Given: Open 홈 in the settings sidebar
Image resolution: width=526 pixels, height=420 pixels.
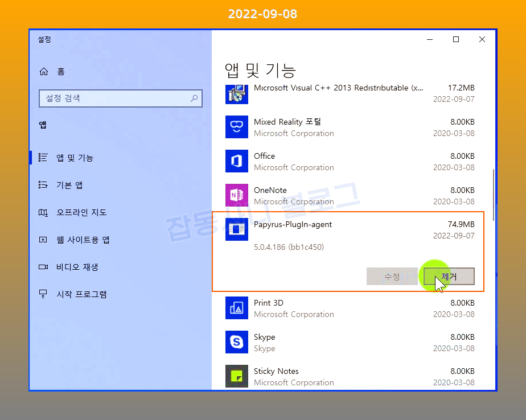Looking at the screenshot, I should pos(61,72).
